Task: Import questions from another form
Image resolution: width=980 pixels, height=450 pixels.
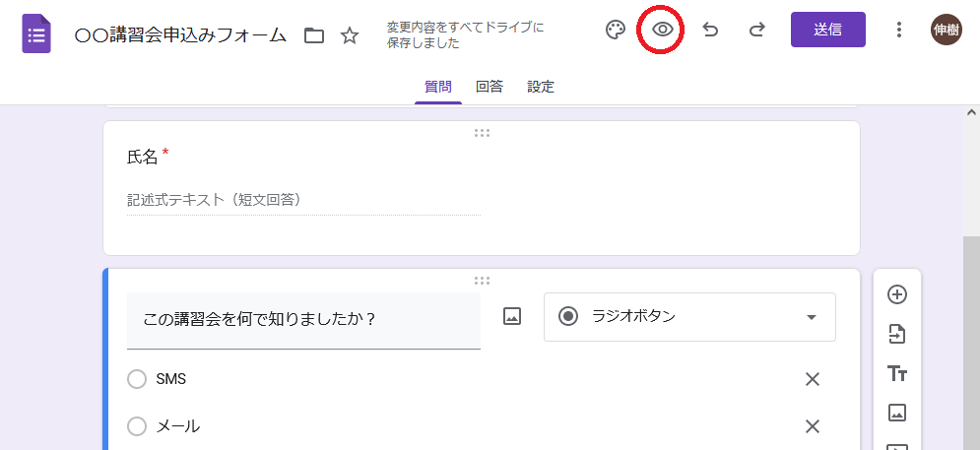Action: [x=897, y=335]
